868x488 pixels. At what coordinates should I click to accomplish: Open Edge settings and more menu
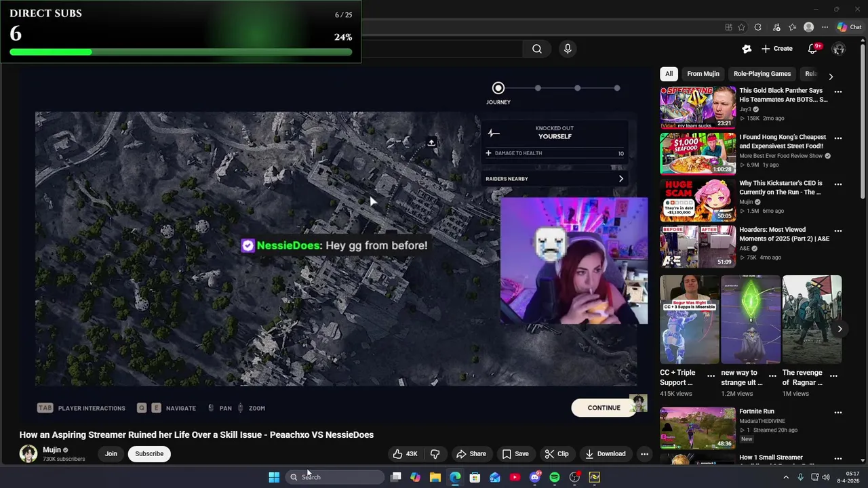tap(825, 27)
